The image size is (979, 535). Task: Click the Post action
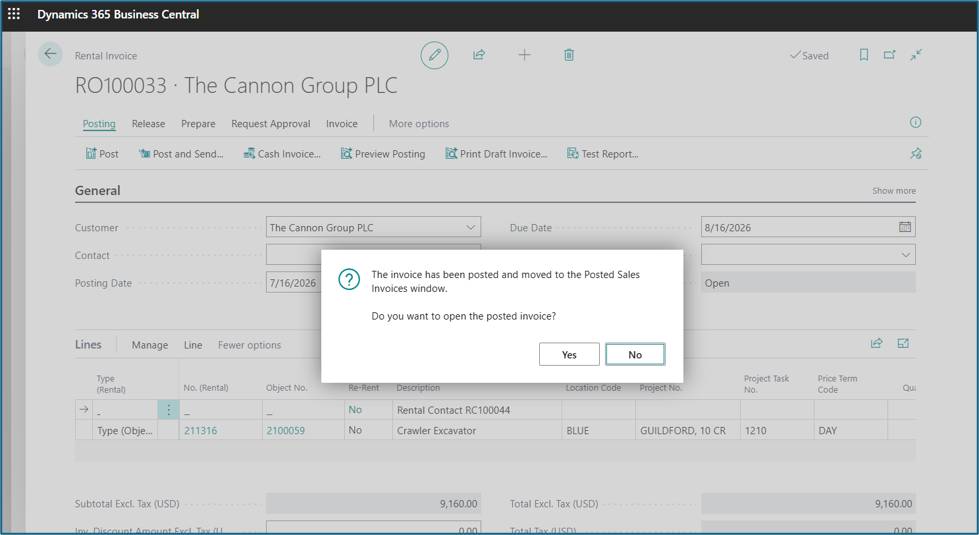pos(102,154)
